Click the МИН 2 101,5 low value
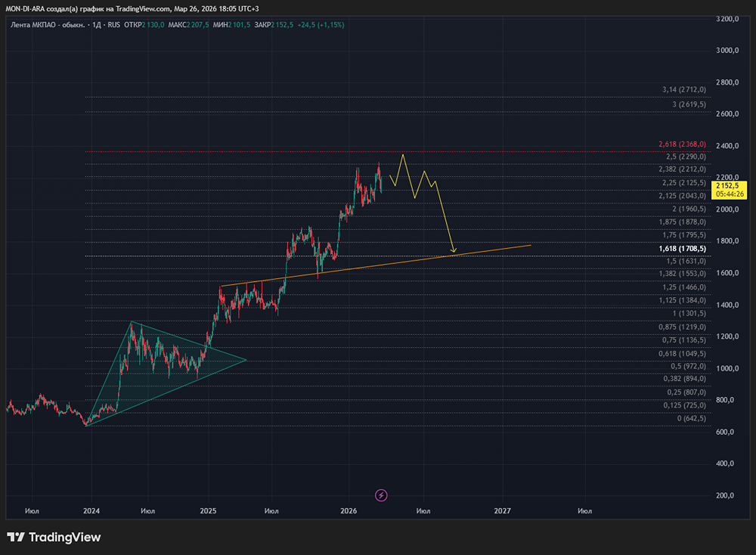The height and width of the screenshot is (555, 756). coord(231,25)
